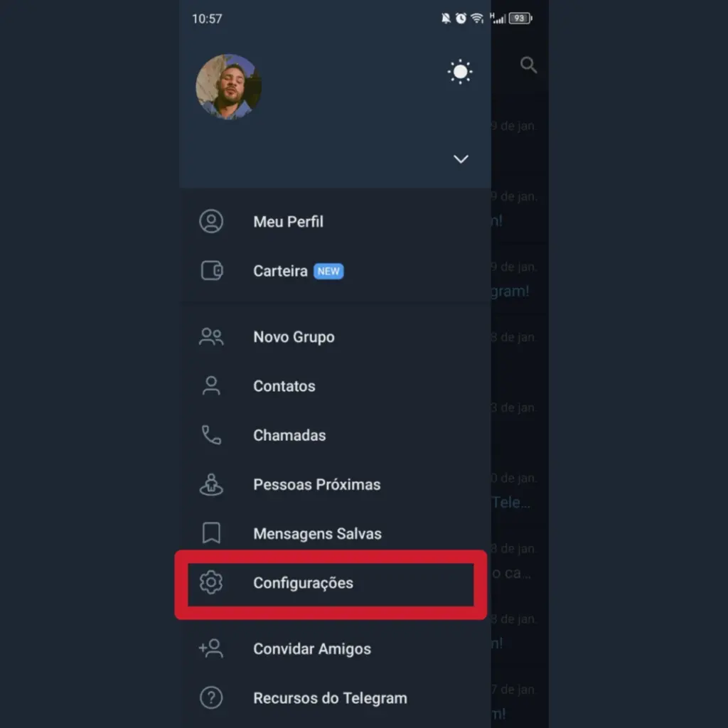This screenshot has height=728, width=728.
Task: Select the Novo Grupo people icon
Action: 210,336
